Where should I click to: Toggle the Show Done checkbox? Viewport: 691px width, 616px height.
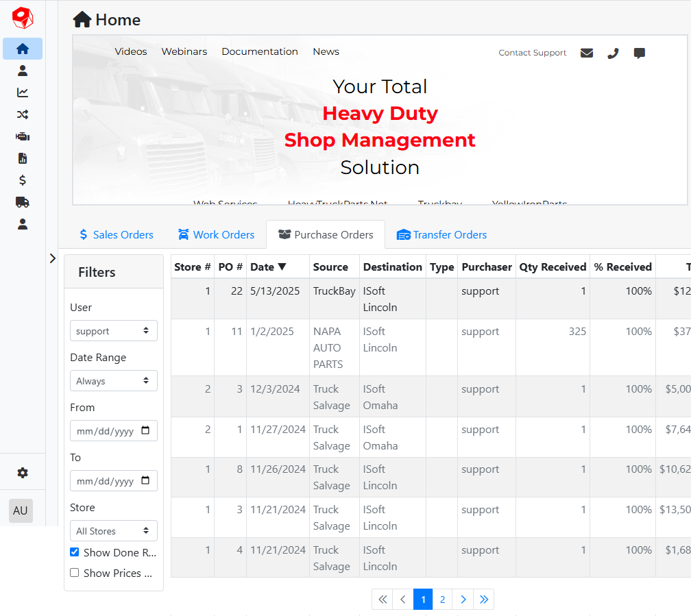point(75,552)
